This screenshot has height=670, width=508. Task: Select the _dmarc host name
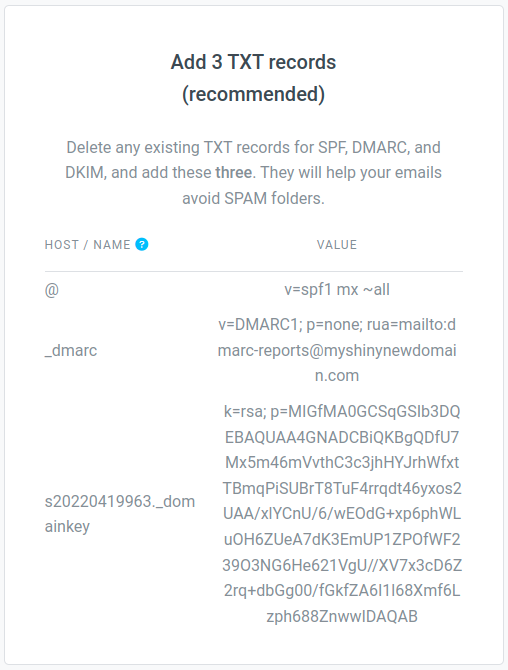(x=71, y=350)
